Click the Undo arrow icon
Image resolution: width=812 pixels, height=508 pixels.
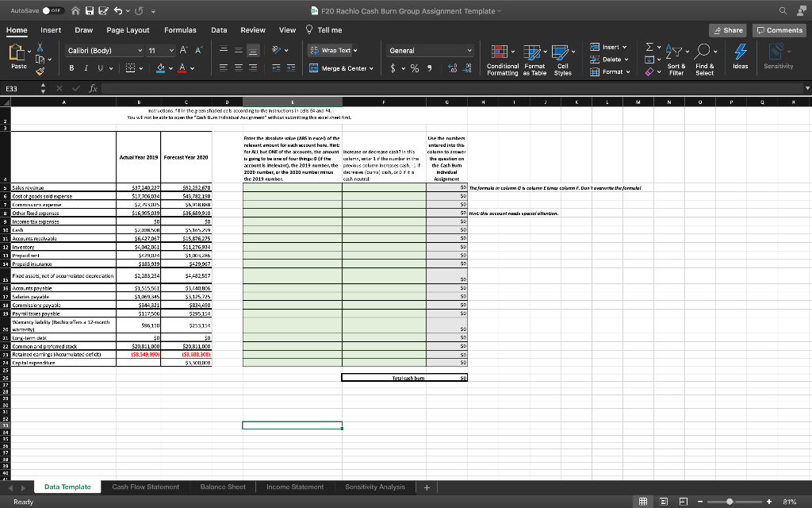[x=117, y=11]
